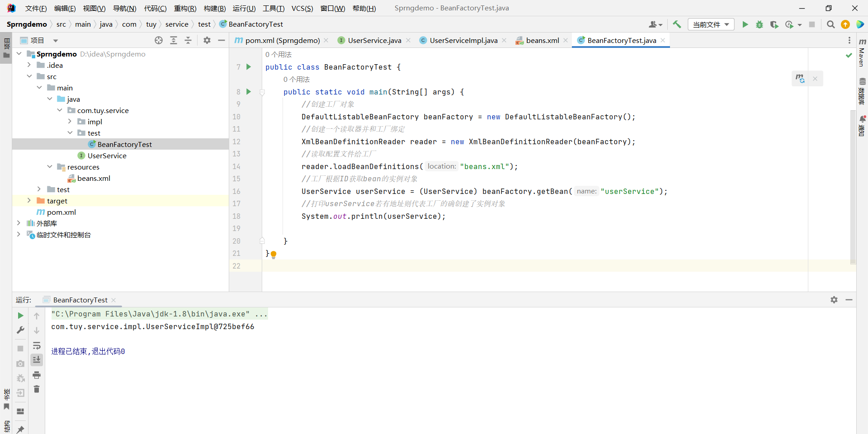Select beans.xml in the project tree
868x434 pixels.
pos(94,178)
